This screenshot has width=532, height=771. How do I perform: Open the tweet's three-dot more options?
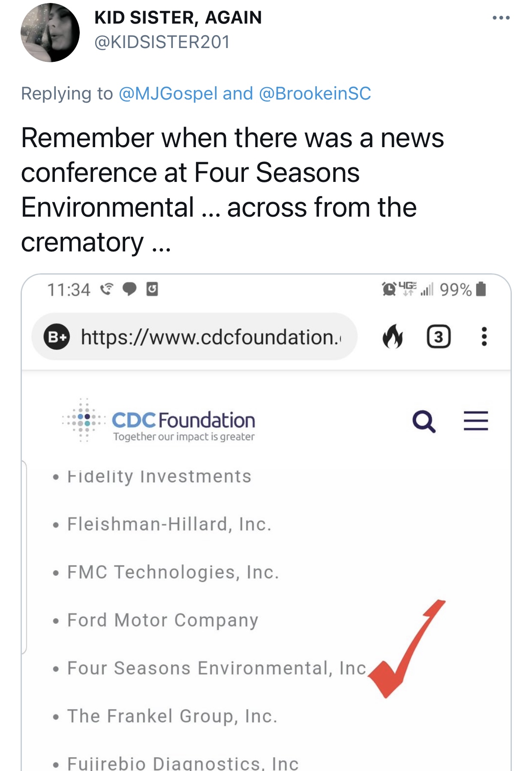[501, 18]
